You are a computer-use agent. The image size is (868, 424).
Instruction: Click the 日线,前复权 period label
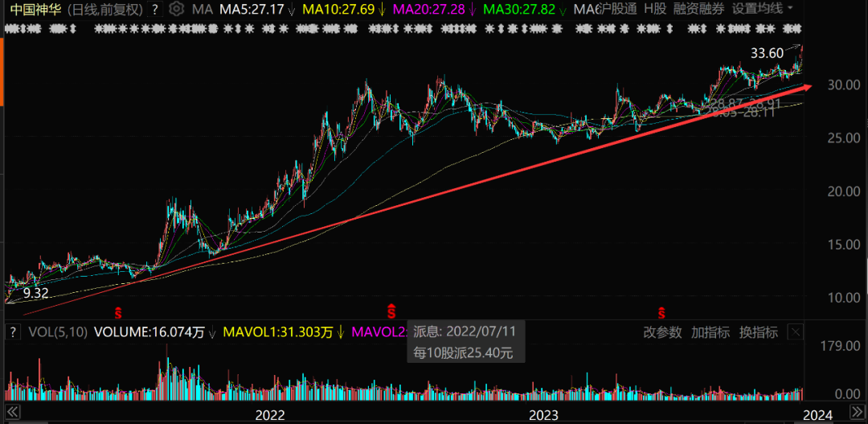104,9
